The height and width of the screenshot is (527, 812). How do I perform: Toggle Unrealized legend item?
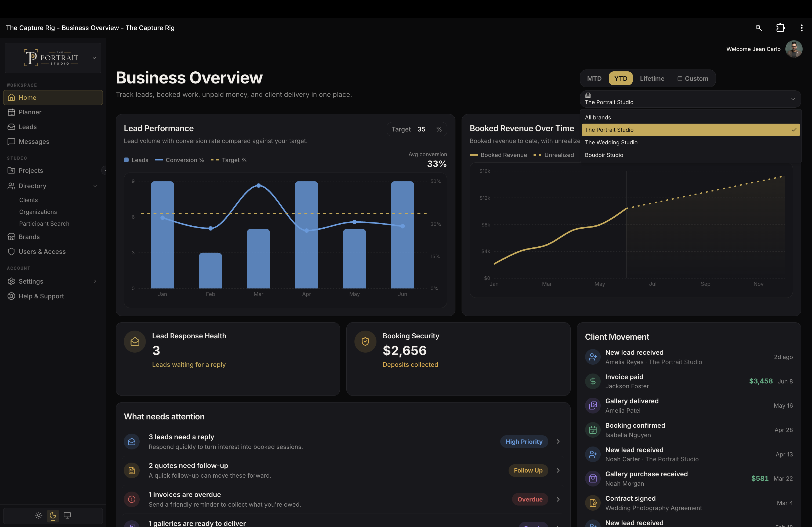[x=553, y=155]
